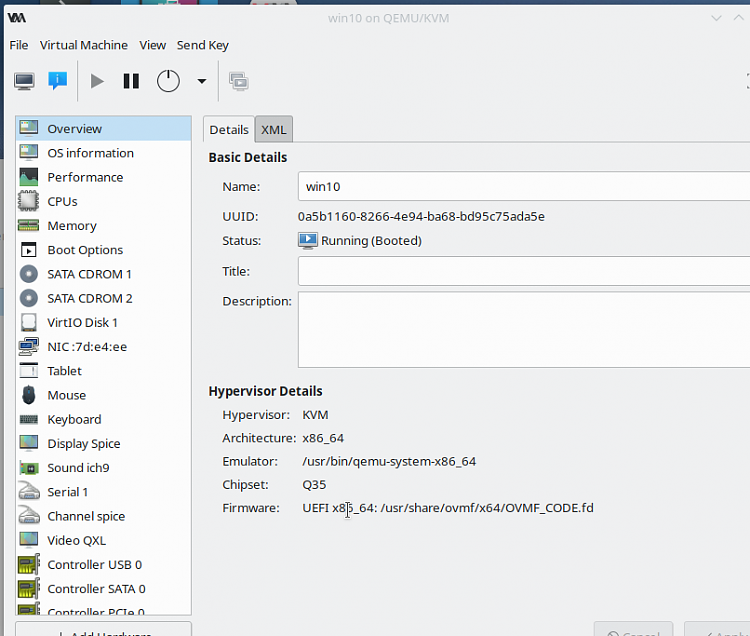Screen dimensions: 750x636
Task: Click the Performance graph icon
Action: (28, 177)
